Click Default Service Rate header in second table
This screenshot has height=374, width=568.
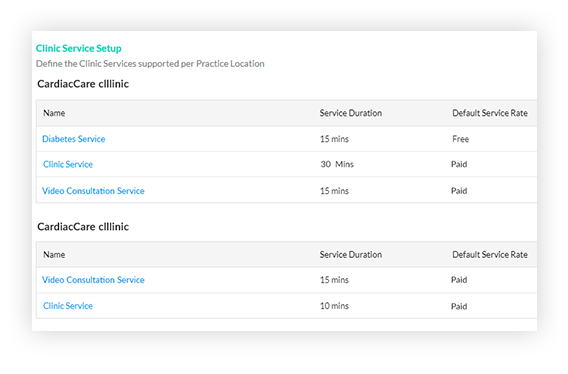[490, 254]
